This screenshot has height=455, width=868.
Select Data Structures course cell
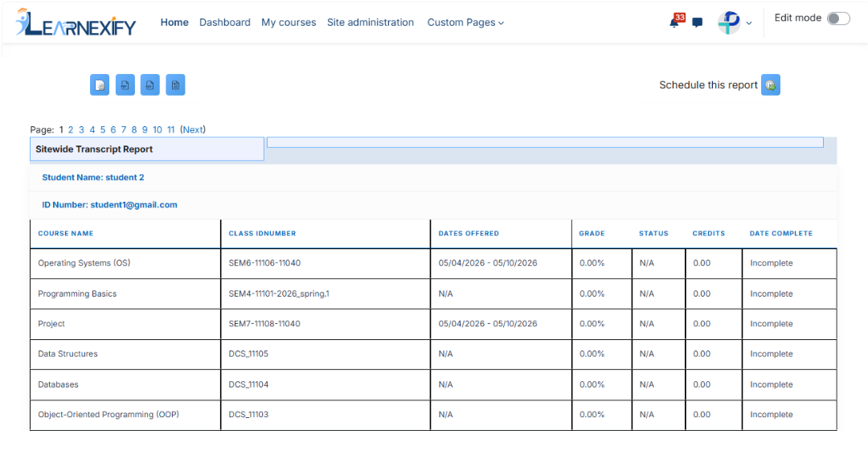coord(125,355)
